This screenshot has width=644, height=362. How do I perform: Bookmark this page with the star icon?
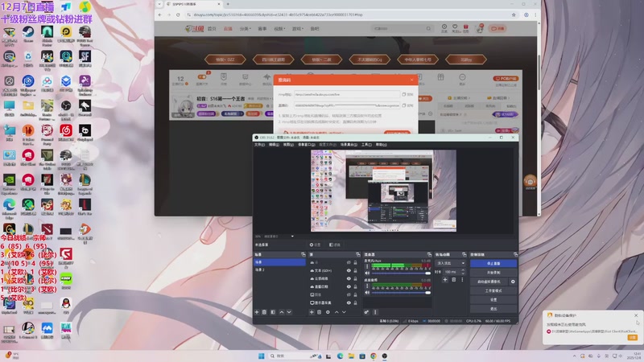(x=514, y=14)
